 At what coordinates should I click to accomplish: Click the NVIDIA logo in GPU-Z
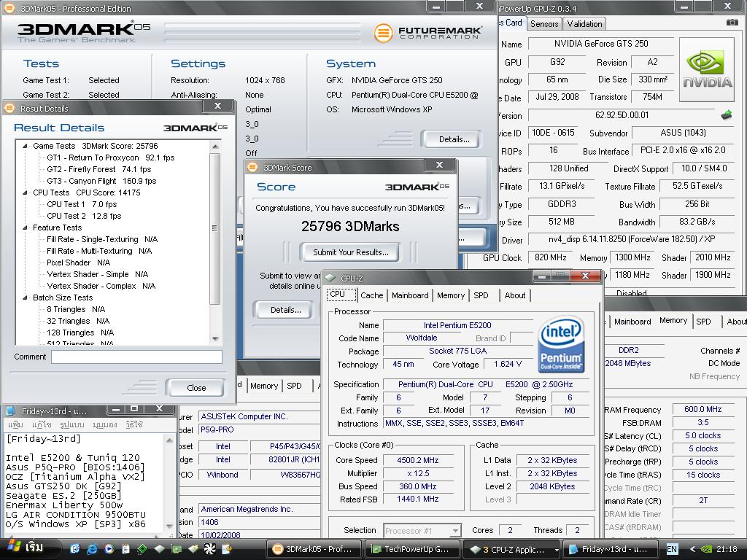click(x=707, y=70)
